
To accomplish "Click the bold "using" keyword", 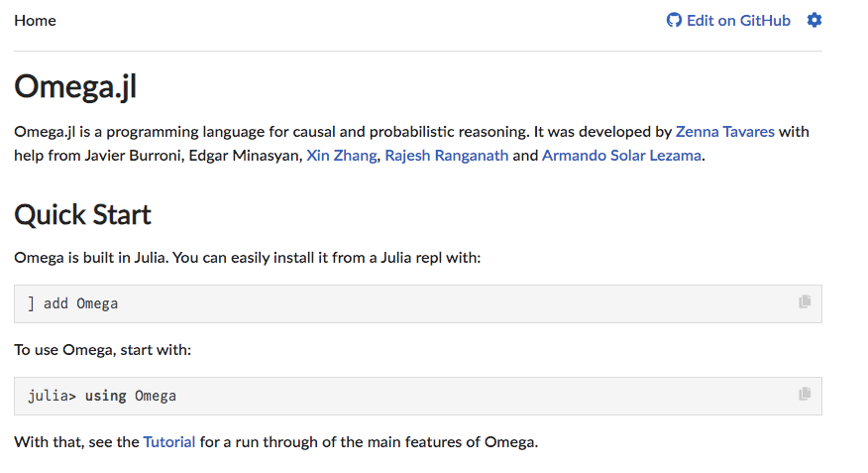I will (106, 396).
